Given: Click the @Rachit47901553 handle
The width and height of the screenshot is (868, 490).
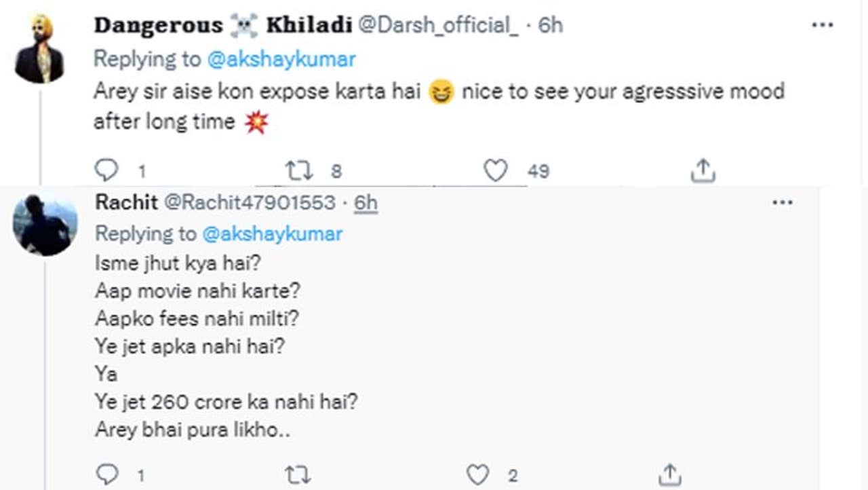Looking at the screenshot, I should pos(250,202).
